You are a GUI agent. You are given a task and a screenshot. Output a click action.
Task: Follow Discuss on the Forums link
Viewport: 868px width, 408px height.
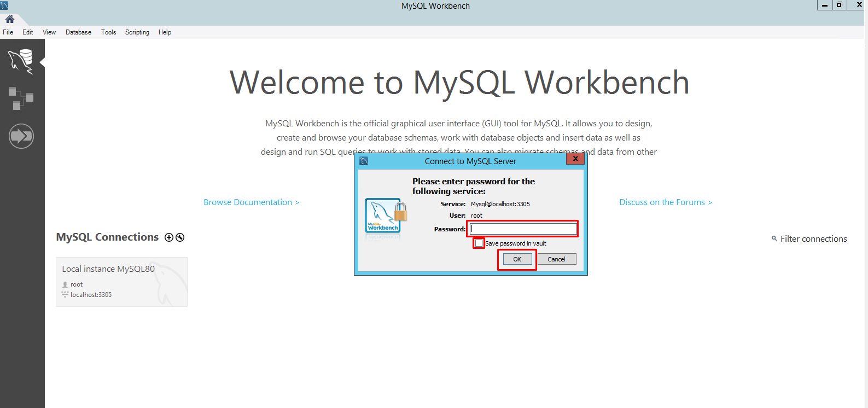[666, 202]
